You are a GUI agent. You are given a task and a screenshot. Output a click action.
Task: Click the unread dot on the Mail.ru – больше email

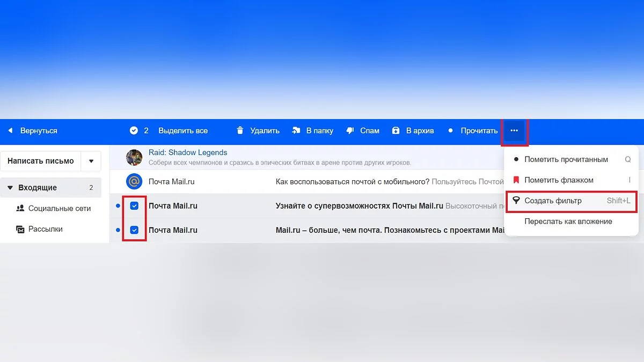point(118,230)
